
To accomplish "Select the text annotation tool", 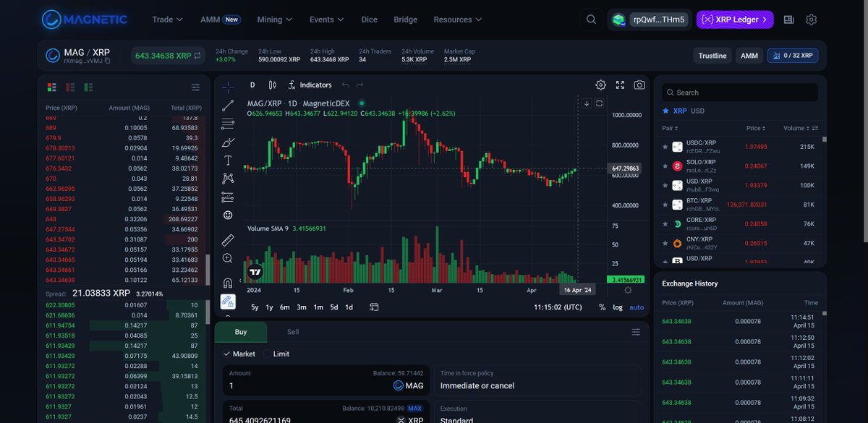I will coord(228,161).
